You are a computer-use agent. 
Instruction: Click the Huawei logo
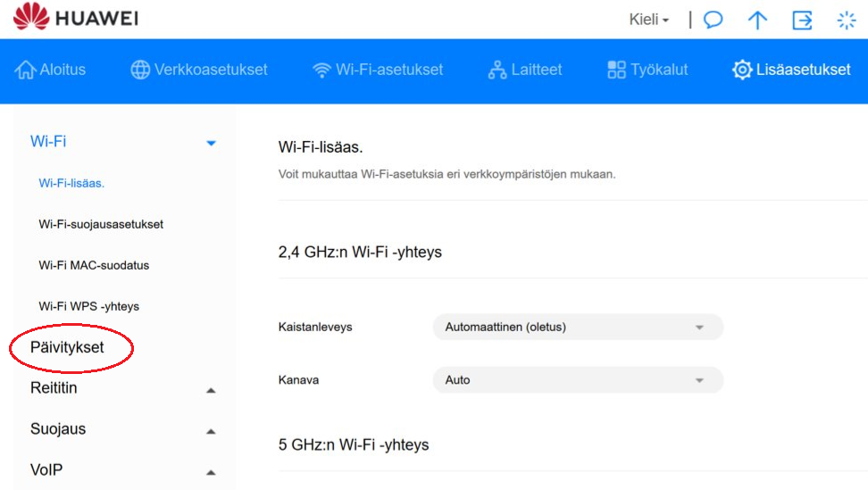point(76,17)
